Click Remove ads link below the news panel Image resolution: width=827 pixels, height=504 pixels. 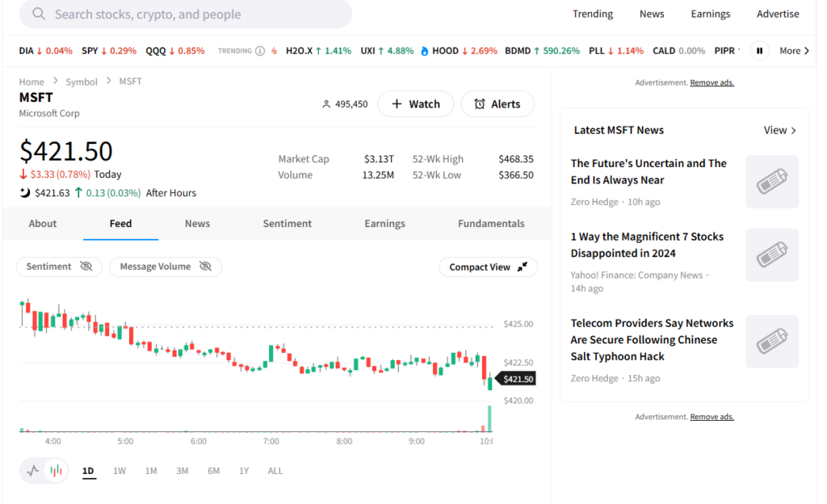(712, 417)
